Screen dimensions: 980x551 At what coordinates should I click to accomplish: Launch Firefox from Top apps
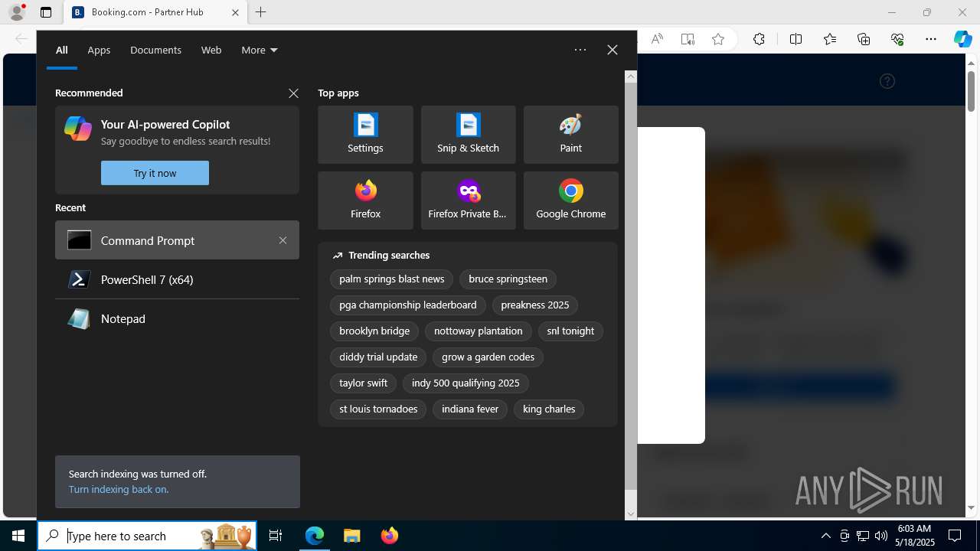(x=365, y=201)
